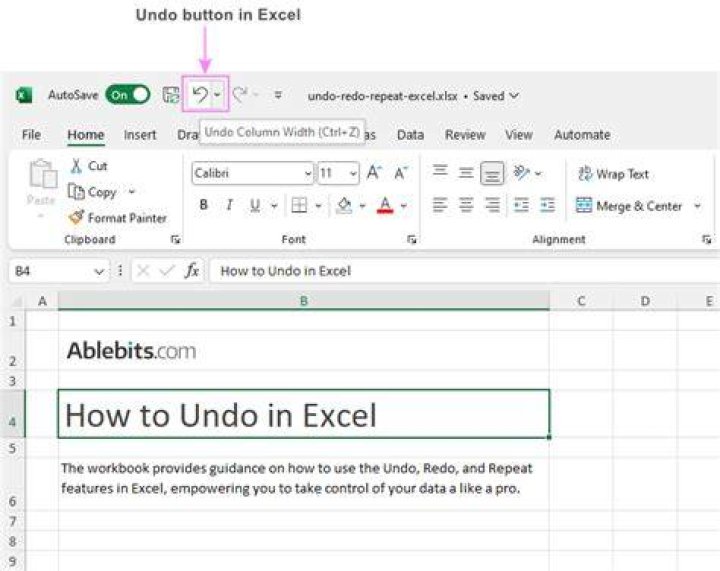Image resolution: width=720 pixels, height=571 pixels.
Task: Toggle Underline formatting
Action: pos(255,205)
